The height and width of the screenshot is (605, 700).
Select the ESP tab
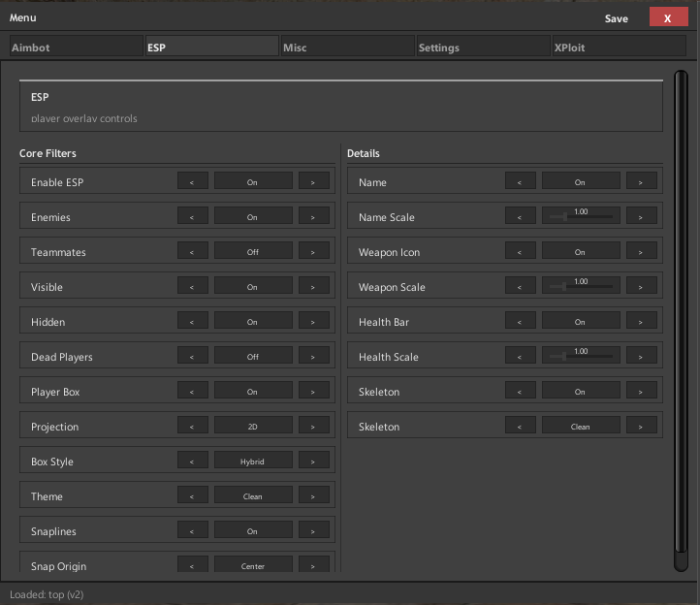(212, 47)
